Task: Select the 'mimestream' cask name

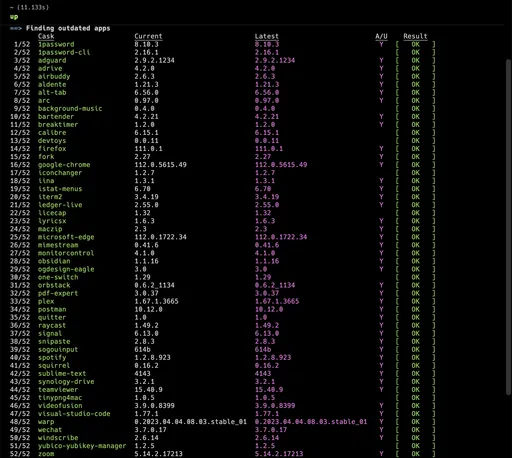Action: click(58, 245)
